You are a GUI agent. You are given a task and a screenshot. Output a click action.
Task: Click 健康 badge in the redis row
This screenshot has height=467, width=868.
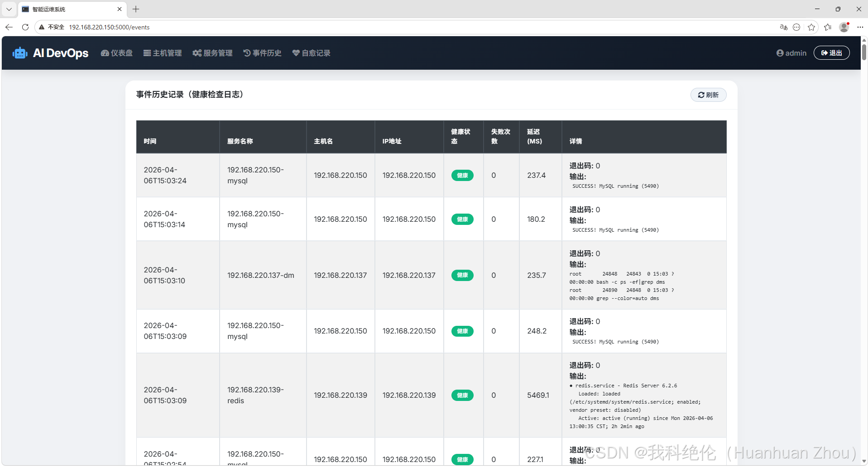pos(462,396)
